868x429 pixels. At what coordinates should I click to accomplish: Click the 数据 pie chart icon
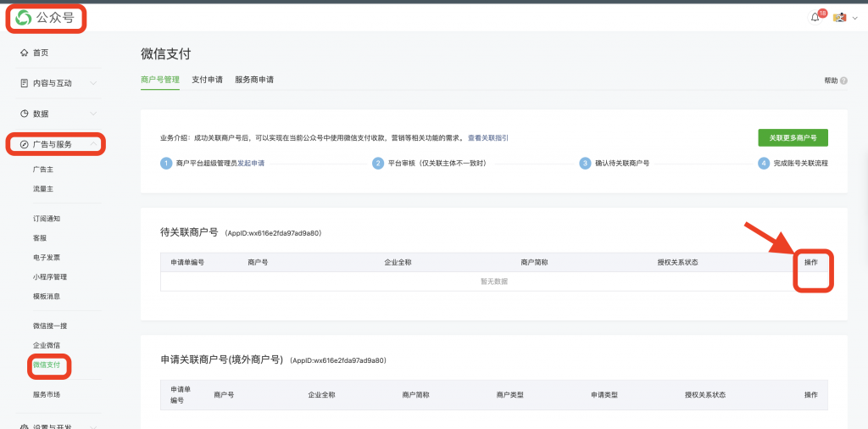pyautogui.click(x=24, y=114)
